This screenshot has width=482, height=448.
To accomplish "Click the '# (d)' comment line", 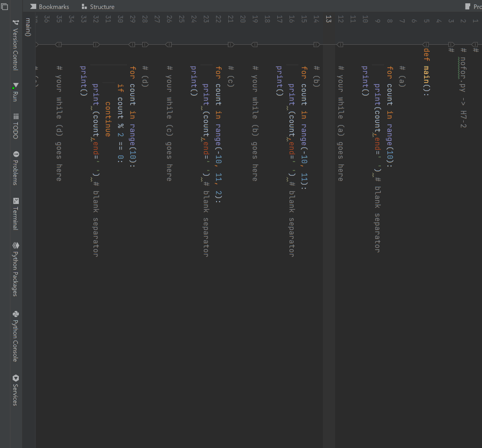I will coord(145,76).
